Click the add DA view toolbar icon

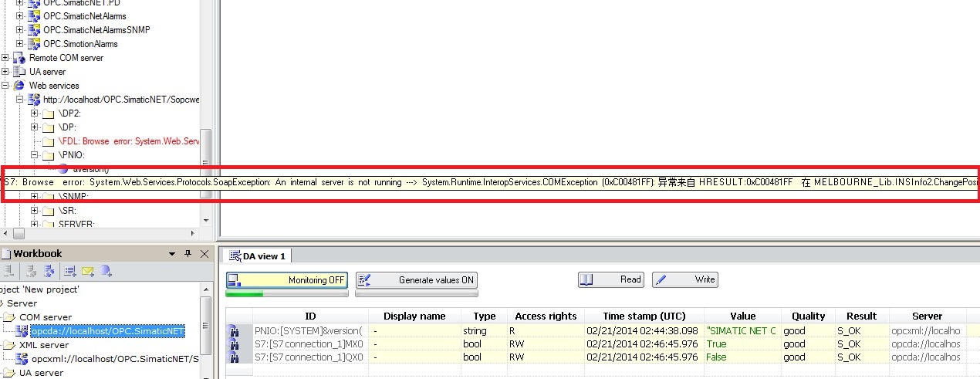(x=70, y=271)
